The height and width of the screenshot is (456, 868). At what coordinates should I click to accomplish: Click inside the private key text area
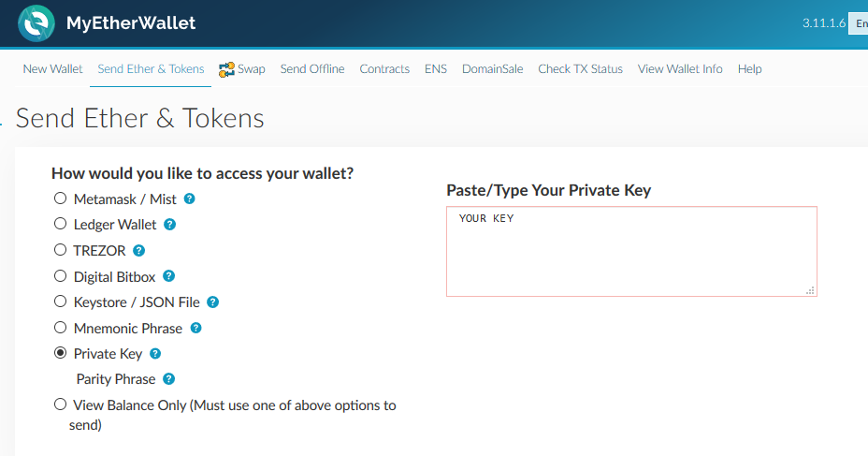click(631, 252)
